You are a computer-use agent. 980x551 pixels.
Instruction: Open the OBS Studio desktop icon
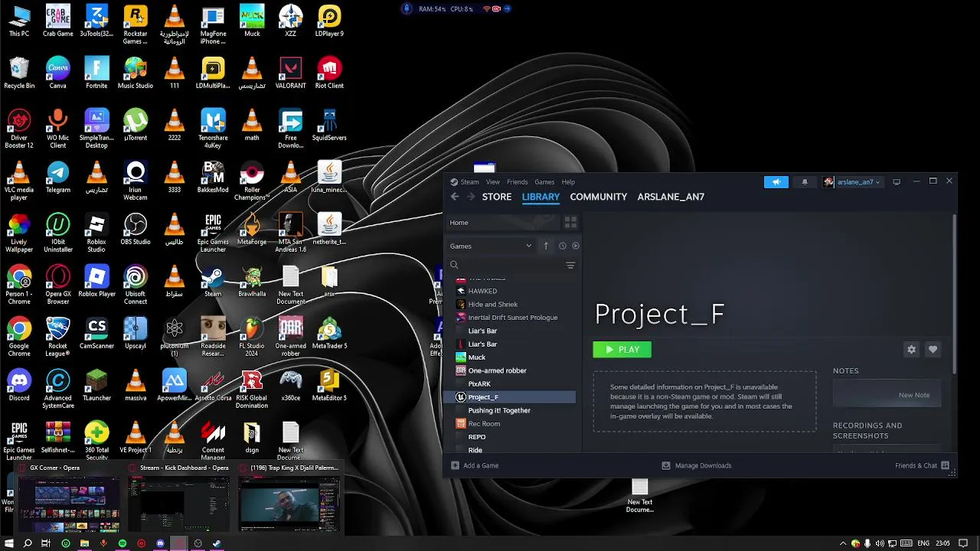136,230
